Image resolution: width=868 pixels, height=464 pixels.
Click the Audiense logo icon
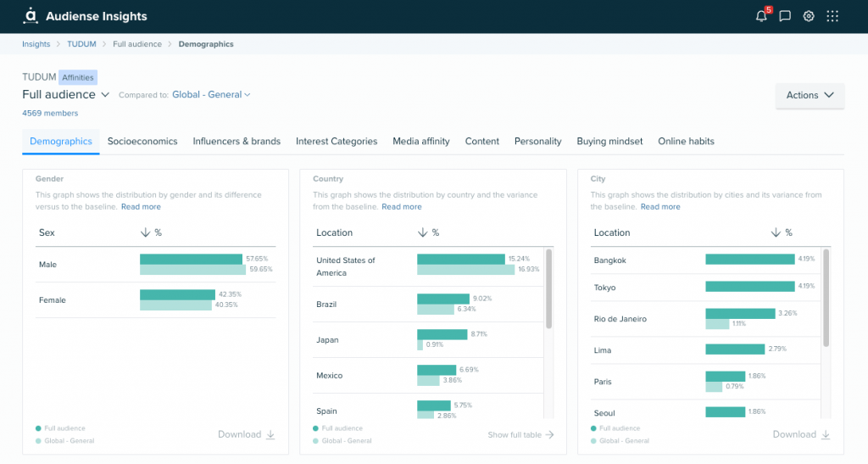pos(31,16)
